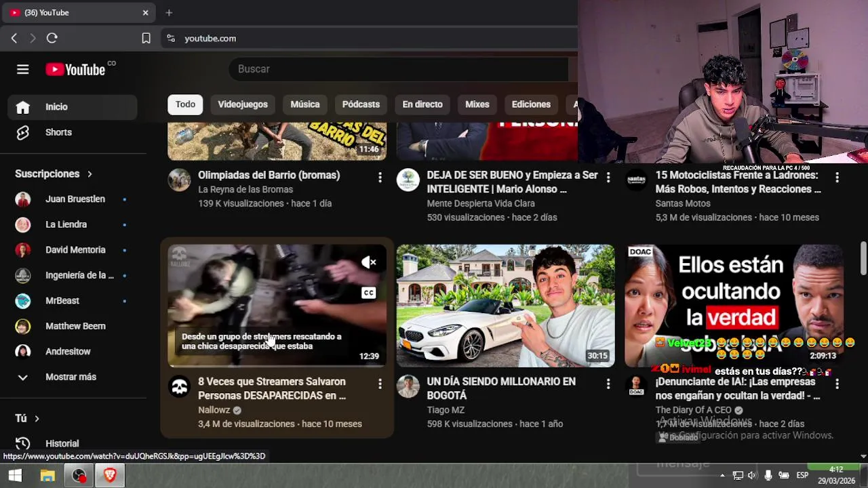Open Shorts from the sidebar
The height and width of the screenshot is (488, 868).
(73, 132)
